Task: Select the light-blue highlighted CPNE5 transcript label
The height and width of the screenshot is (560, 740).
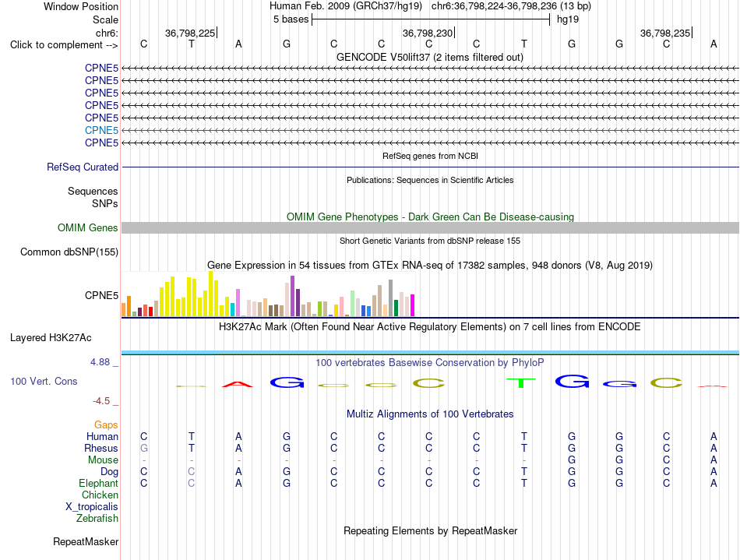Action: point(101,130)
